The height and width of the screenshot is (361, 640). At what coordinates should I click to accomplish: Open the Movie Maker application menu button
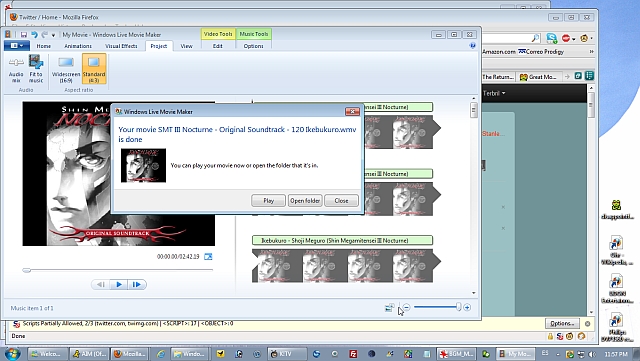[17, 46]
